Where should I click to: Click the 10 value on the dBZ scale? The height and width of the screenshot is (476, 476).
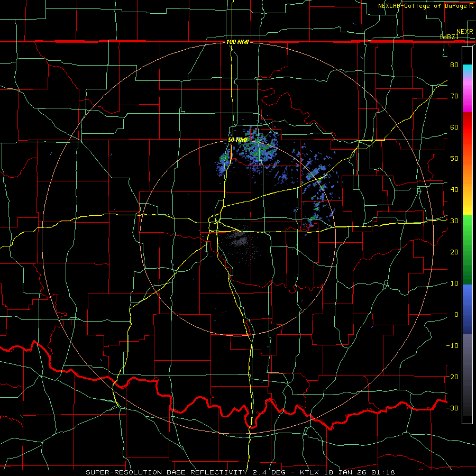point(454,283)
